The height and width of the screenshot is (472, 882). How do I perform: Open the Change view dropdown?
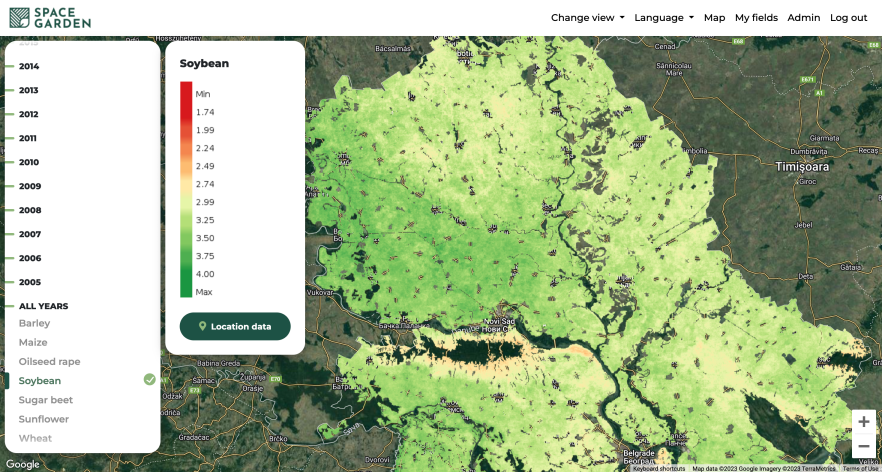tap(587, 18)
